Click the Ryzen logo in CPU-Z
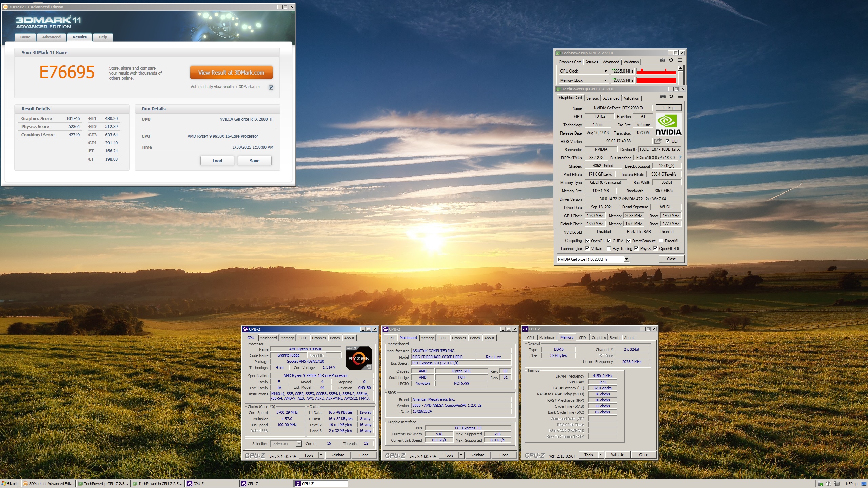This screenshot has height=488, width=868. tap(359, 358)
